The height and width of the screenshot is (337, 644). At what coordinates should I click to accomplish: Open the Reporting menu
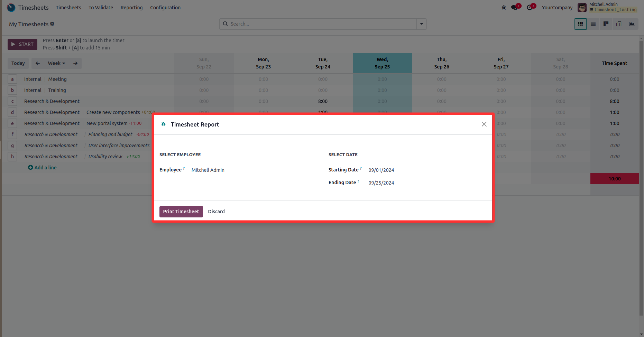[x=131, y=8]
